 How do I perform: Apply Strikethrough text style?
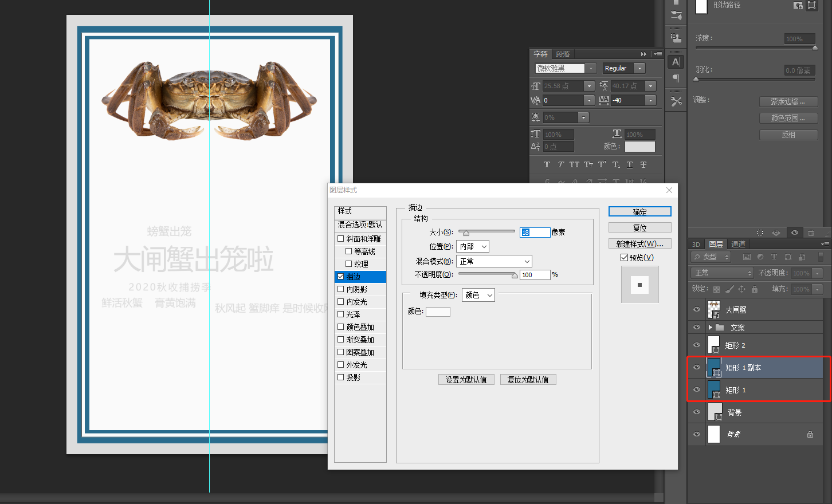coord(643,164)
